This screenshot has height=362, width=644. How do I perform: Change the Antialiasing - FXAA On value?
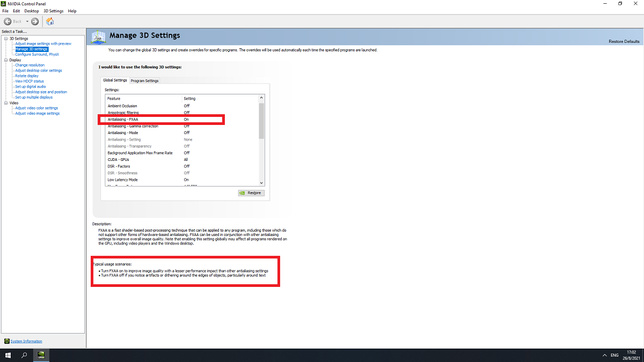(186, 120)
